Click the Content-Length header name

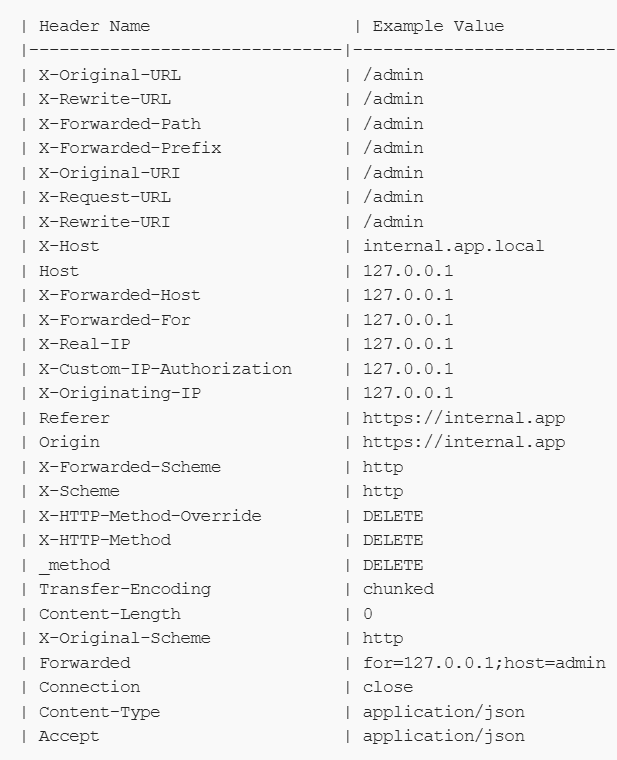point(110,614)
